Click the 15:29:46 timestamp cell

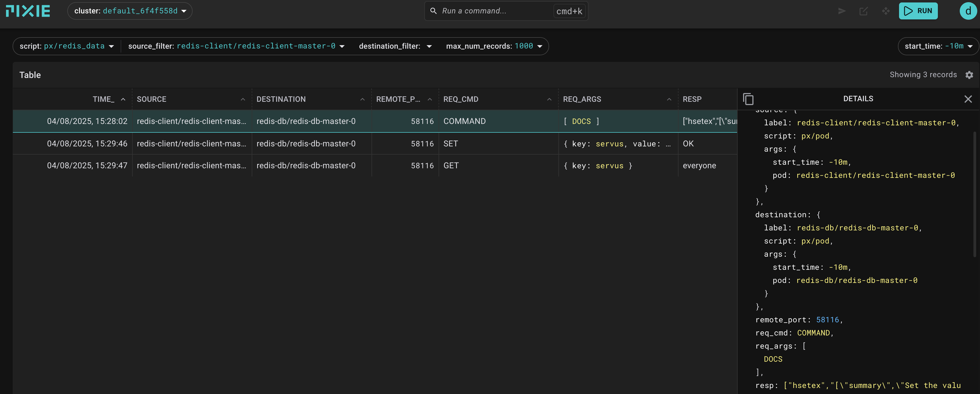pos(87,144)
